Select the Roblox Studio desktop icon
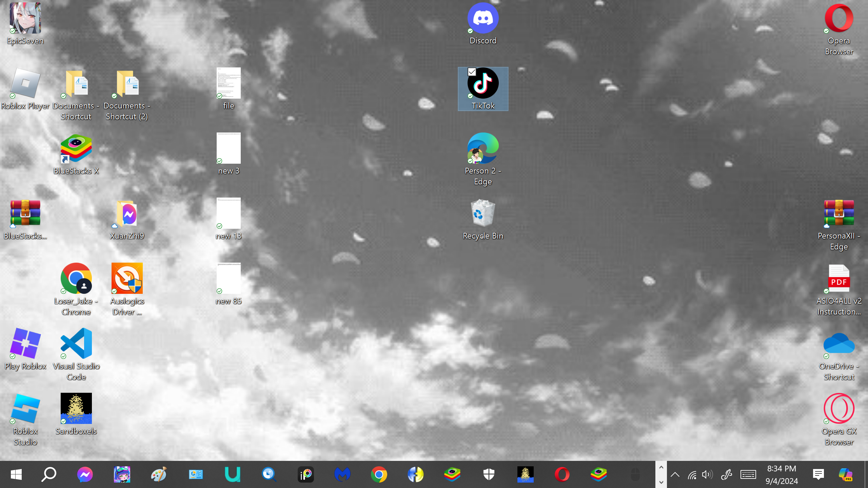The image size is (868, 488). [25, 409]
